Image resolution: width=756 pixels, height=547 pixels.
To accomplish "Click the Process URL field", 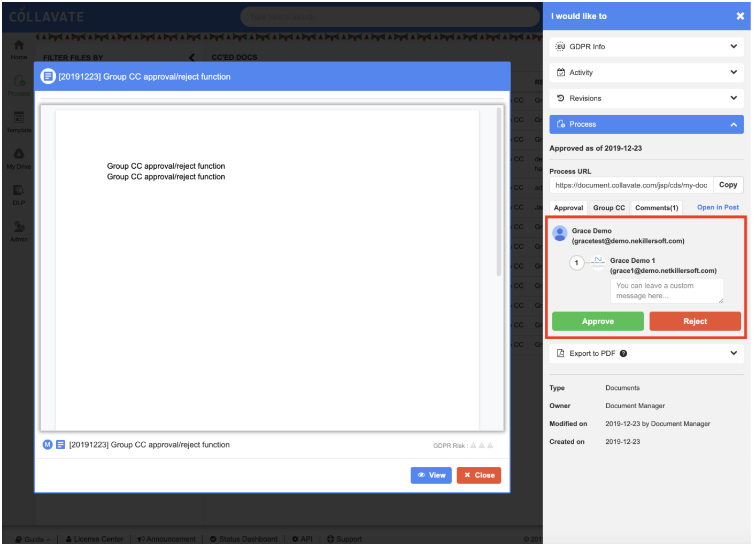I will click(631, 185).
